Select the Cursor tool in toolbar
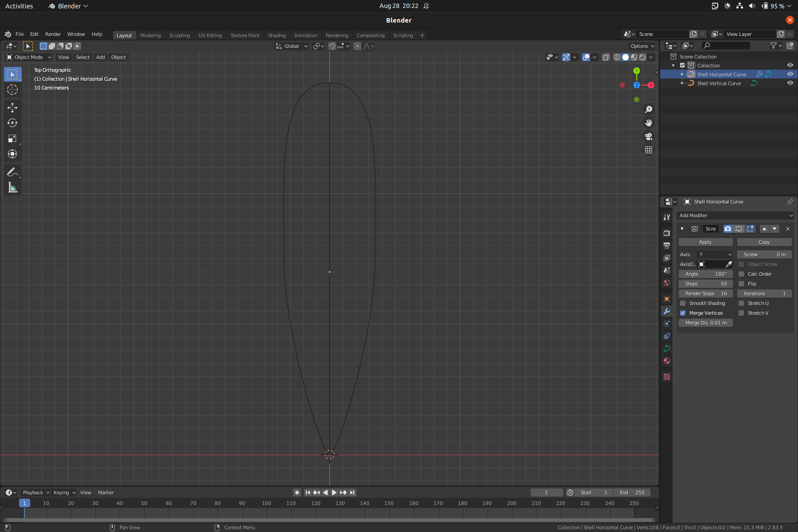The height and width of the screenshot is (532, 798). click(12, 90)
